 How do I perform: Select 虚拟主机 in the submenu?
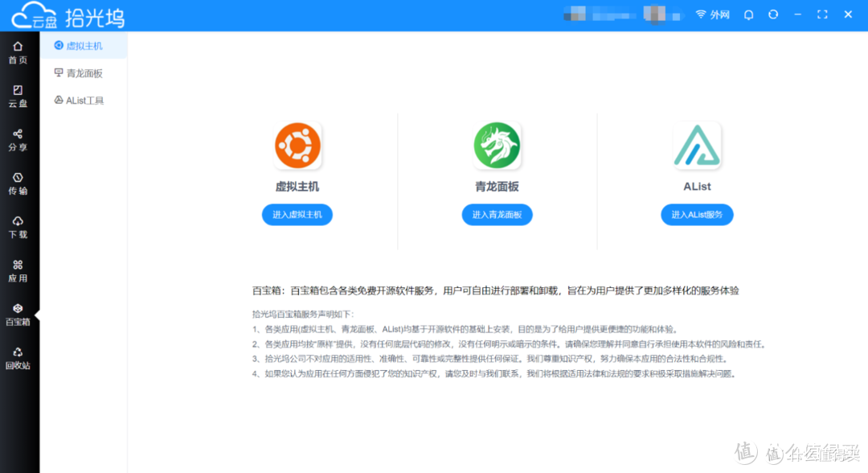84,46
